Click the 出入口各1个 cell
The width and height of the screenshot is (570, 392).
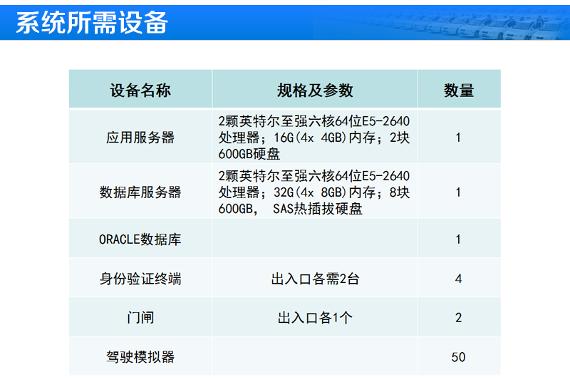click(315, 318)
